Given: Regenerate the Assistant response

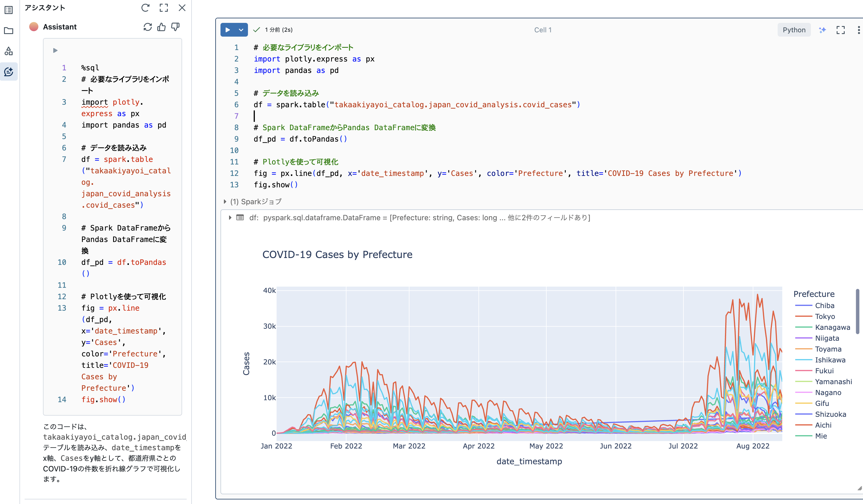Looking at the screenshot, I should [x=147, y=27].
